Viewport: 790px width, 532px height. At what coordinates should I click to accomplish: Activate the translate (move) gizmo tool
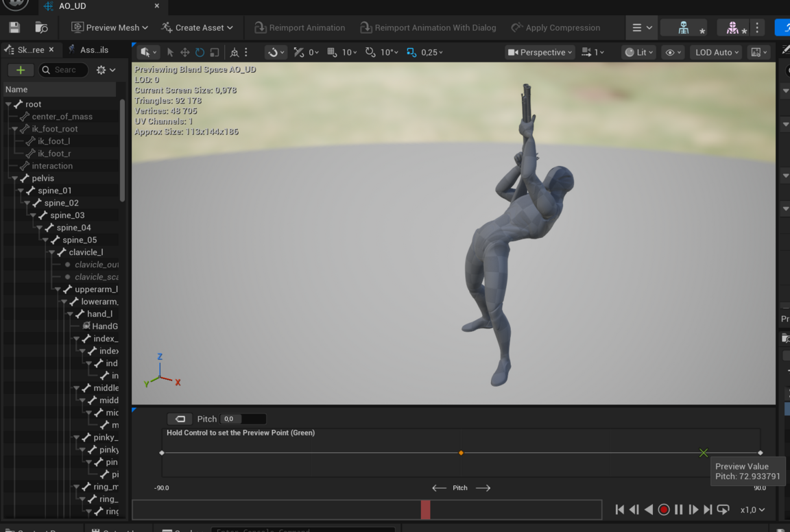(x=185, y=52)
